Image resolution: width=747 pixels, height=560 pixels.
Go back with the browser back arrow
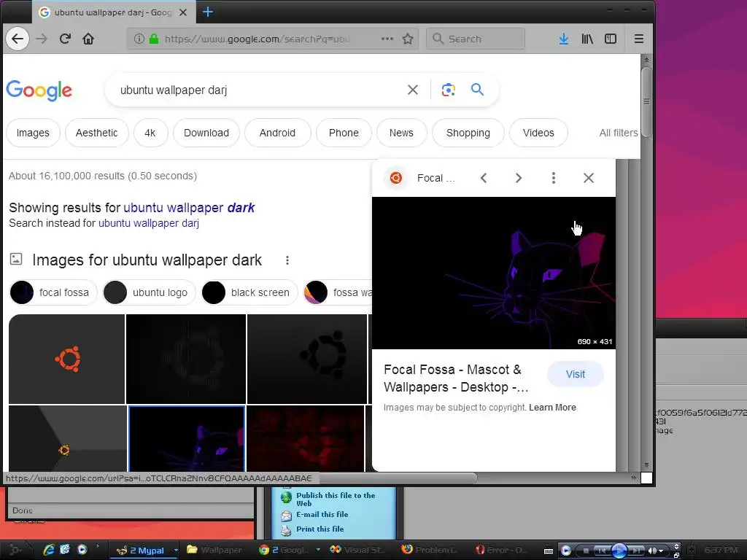(18, 39)
